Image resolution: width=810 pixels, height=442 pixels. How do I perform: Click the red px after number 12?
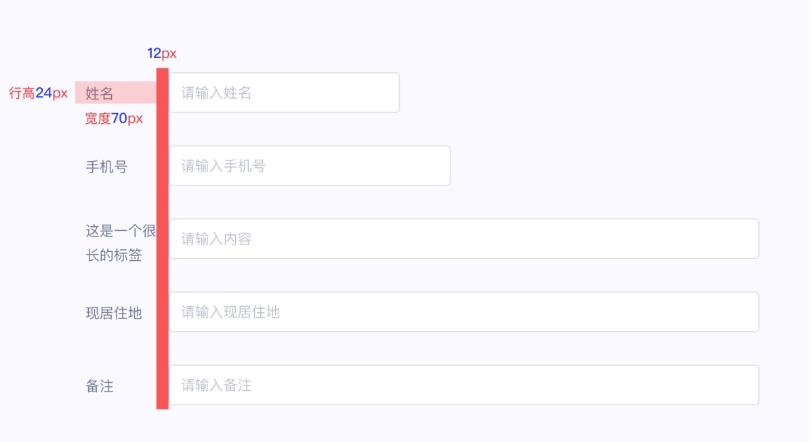point(169,54)
